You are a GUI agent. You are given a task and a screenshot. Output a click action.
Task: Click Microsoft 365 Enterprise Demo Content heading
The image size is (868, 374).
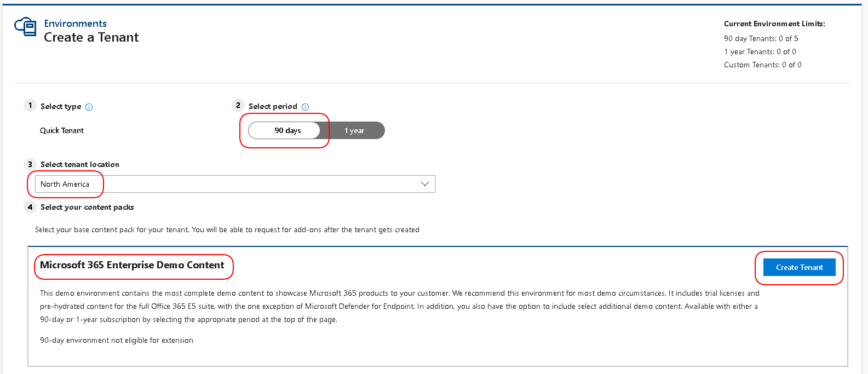[x=132, y=265]
